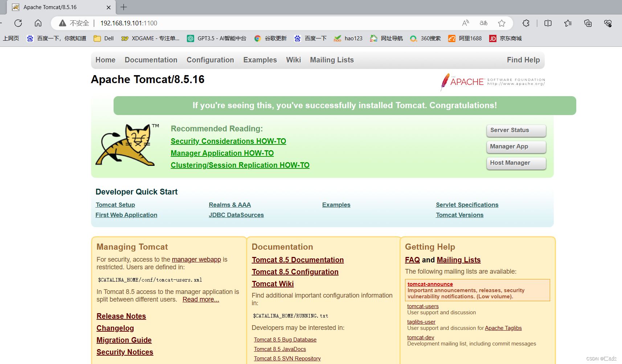This screenshot has height=364, width=622.
Task: Click the Server Status button
Action: 516,130
